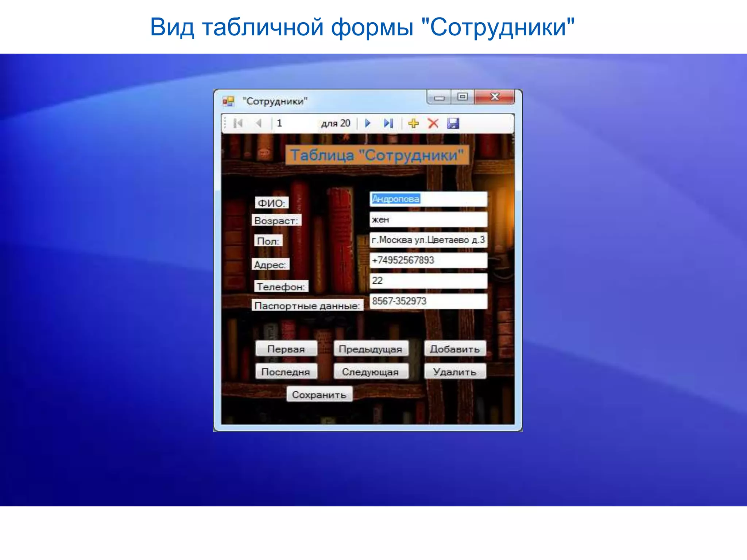Focus the field containing 22
The height and width of the screenshot is (560, 747).
point(428,281)
